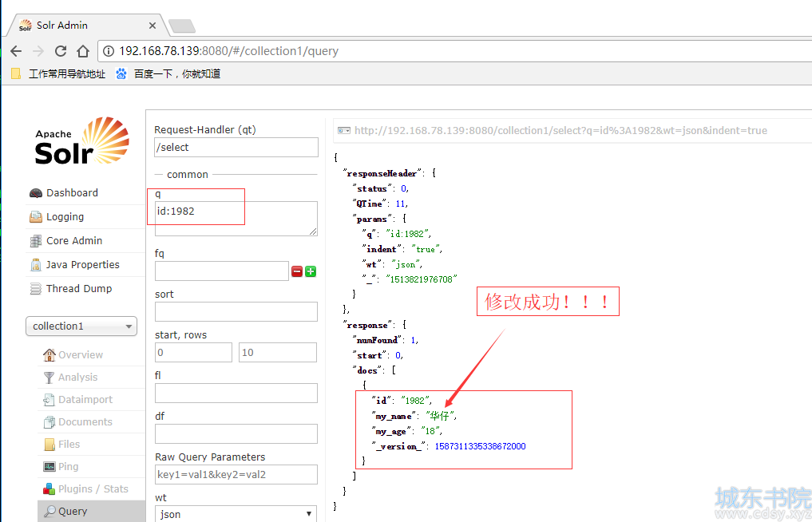812x522 pixels.
Task: Click the Dataimport icon
Action: 50,400
